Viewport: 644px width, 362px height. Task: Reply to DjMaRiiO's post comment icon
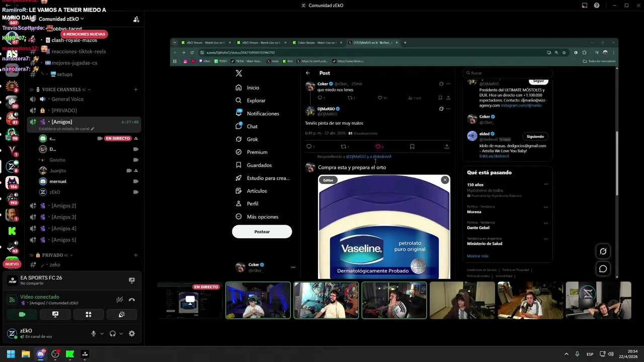coord(310,146)
